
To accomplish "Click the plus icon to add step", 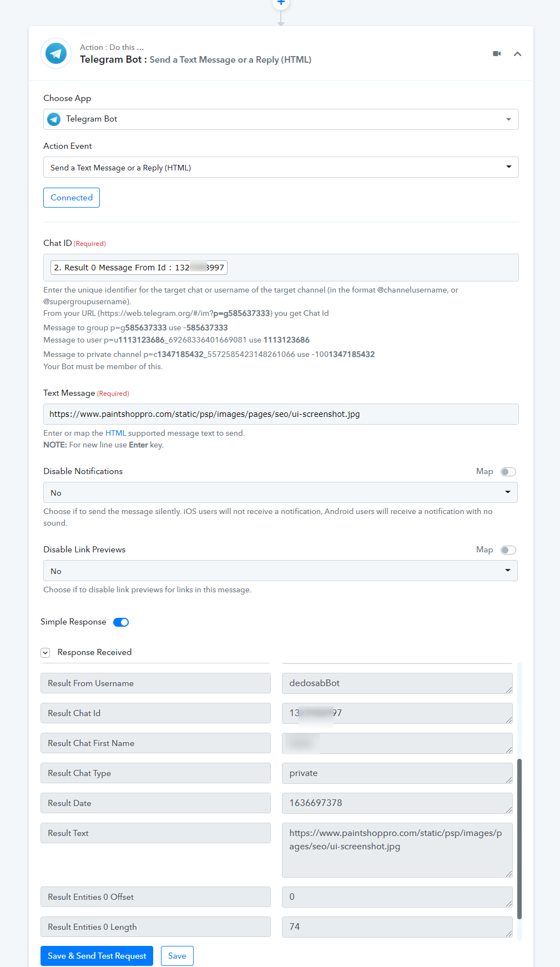I will 281,3.
